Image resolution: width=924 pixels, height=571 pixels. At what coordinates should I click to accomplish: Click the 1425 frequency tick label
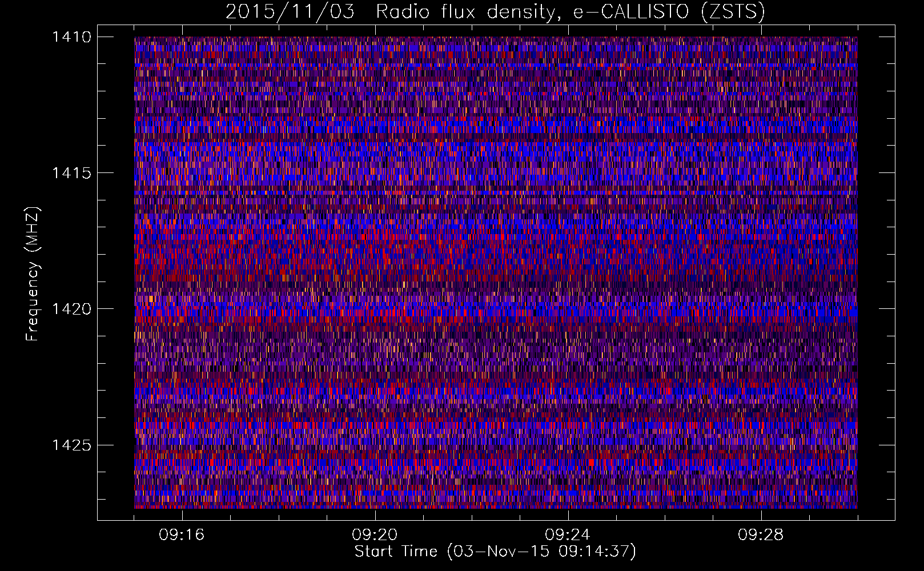click(71, 445)
